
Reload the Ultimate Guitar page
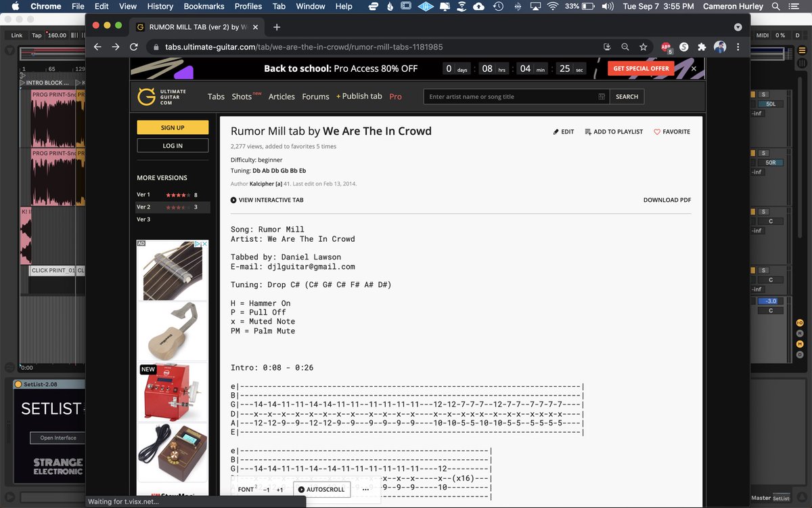tap(133, 47)
